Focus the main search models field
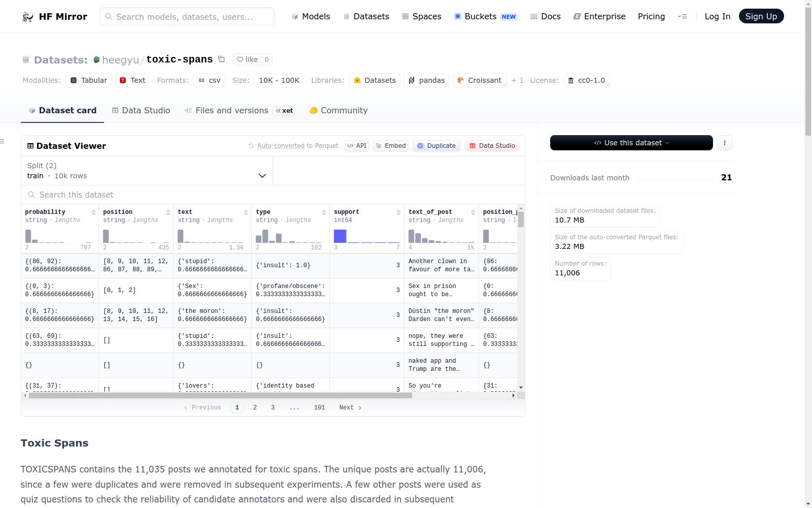This screenshot has height=508, width=812. 187,16
